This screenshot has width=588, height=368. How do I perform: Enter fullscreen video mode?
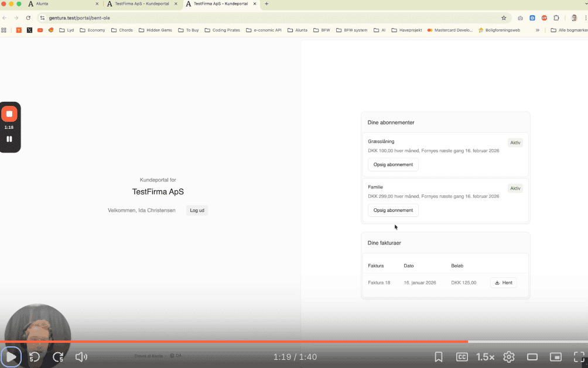579,357
